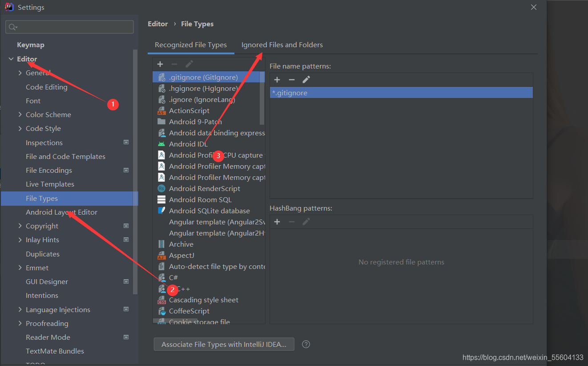Remove the selected file name pattern

(292, 80)
